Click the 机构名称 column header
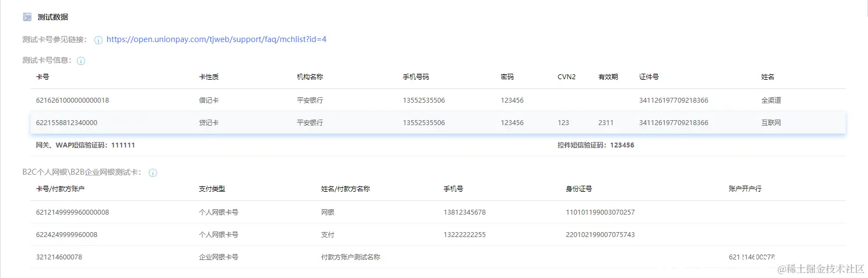Image resolution: width=868 pixels, height=278 pixels. (310, 77)
